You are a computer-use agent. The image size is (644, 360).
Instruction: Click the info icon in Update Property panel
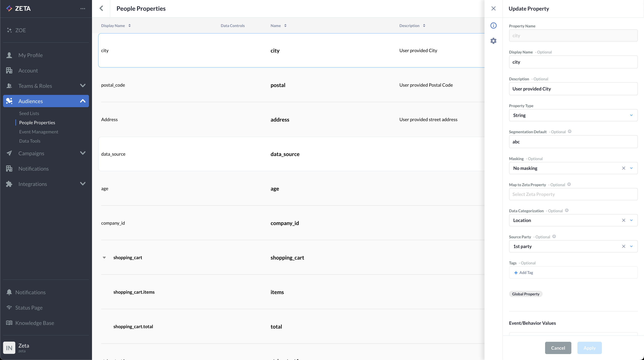493,25
